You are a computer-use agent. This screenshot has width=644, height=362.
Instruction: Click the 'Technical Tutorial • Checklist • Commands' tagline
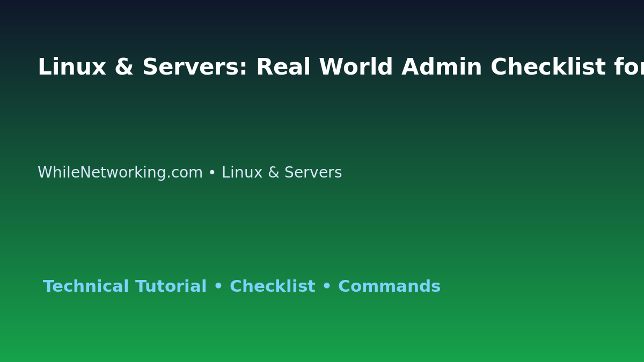(x=241, y=287)
